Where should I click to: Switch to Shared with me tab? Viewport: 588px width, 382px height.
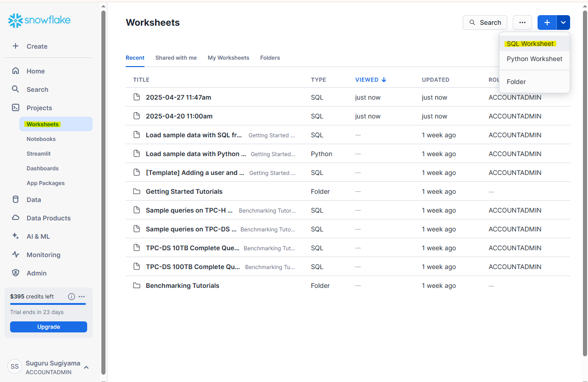(x=176, y=58)
